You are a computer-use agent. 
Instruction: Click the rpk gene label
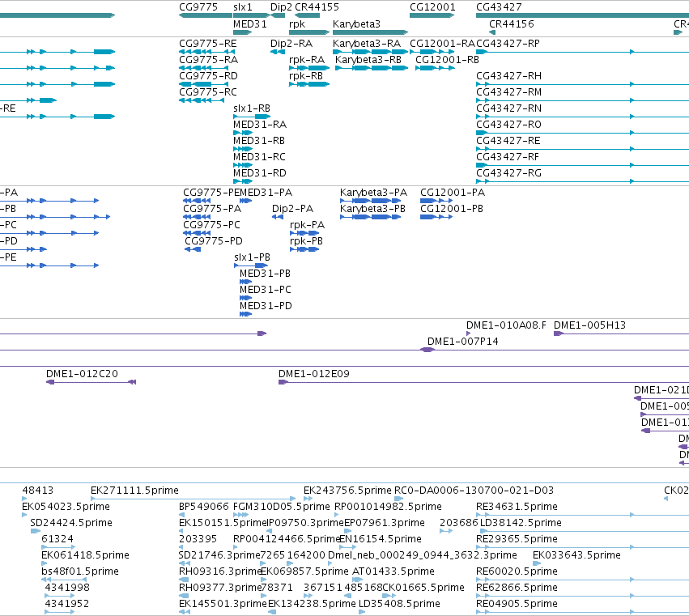point(297,24)
